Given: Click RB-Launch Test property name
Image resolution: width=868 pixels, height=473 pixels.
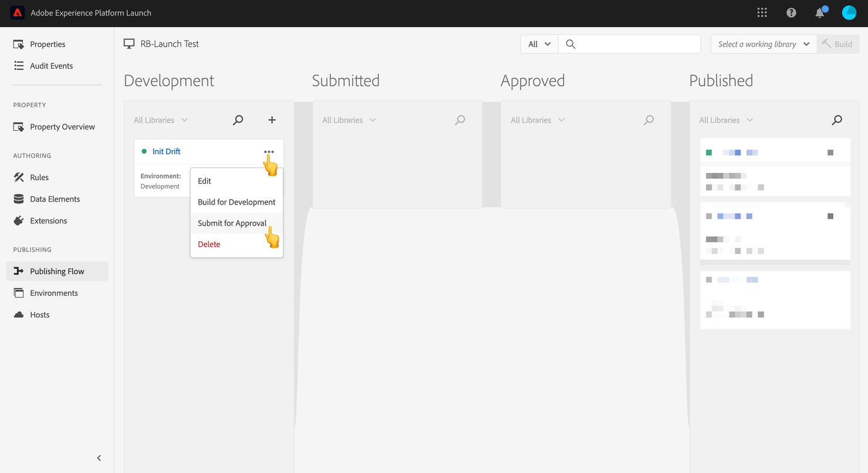Looking at the screenshot, I should click(169, 43).
